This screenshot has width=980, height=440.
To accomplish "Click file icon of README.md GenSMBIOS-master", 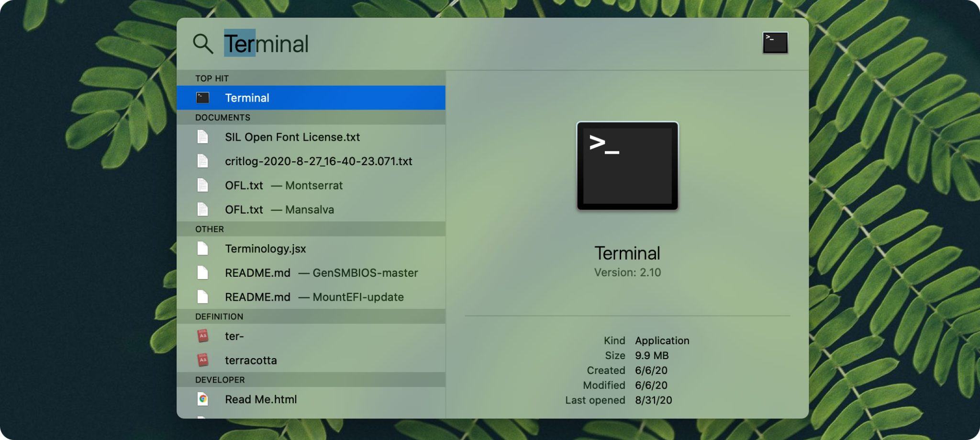I will pos(203,272).
